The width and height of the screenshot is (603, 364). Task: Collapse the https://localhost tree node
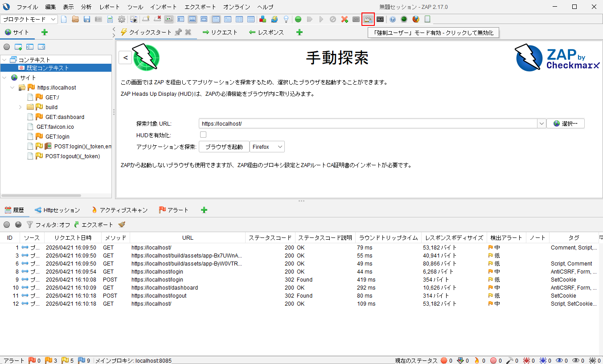click(12, 88)
